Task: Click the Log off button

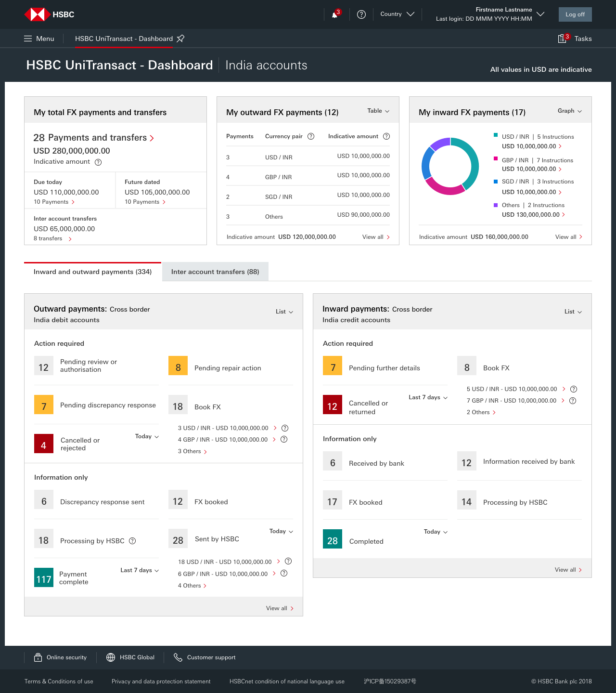Action: [575, 14]
